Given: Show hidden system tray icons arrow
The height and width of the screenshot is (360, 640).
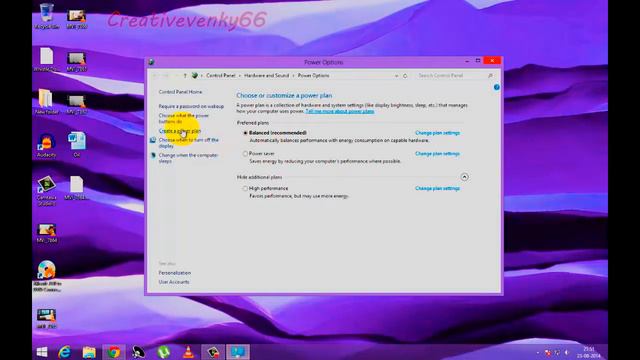Looking at the screenshot, I should tap(538, 352).
